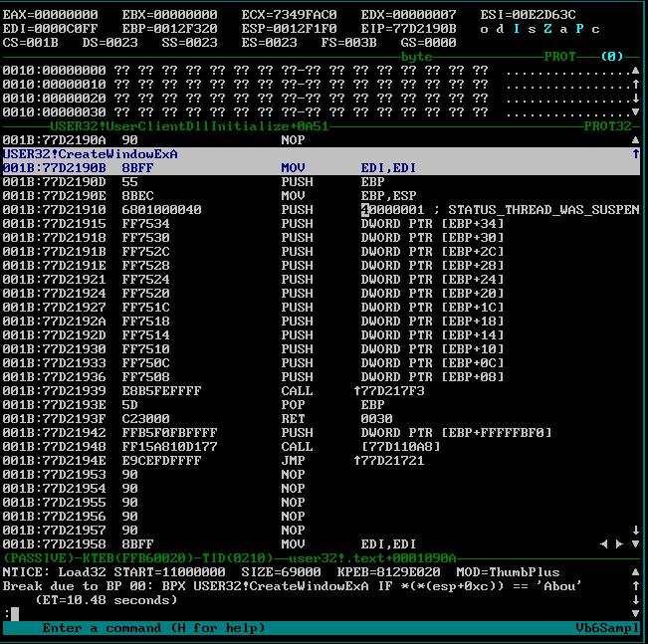Click the ESI=00E2D63C register value
Image resolution: width=648 pixels, height=644 pixels.
[x=528, y=15]
